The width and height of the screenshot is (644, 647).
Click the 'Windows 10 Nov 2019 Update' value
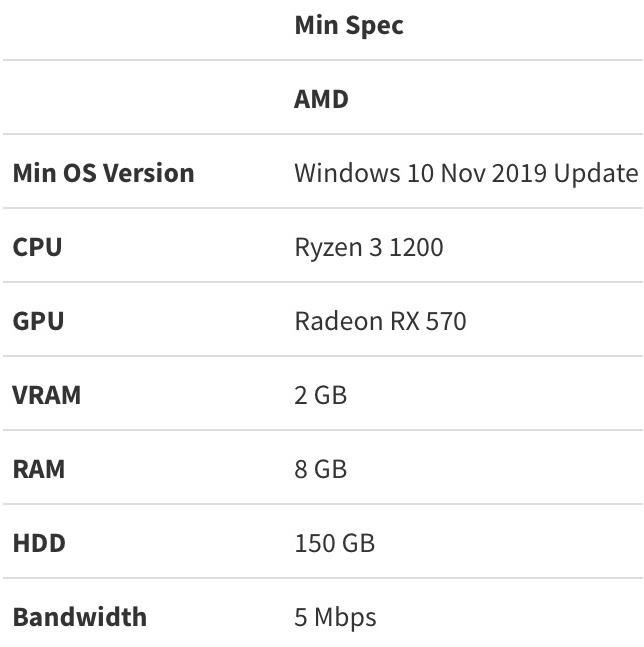click(465, 173)
